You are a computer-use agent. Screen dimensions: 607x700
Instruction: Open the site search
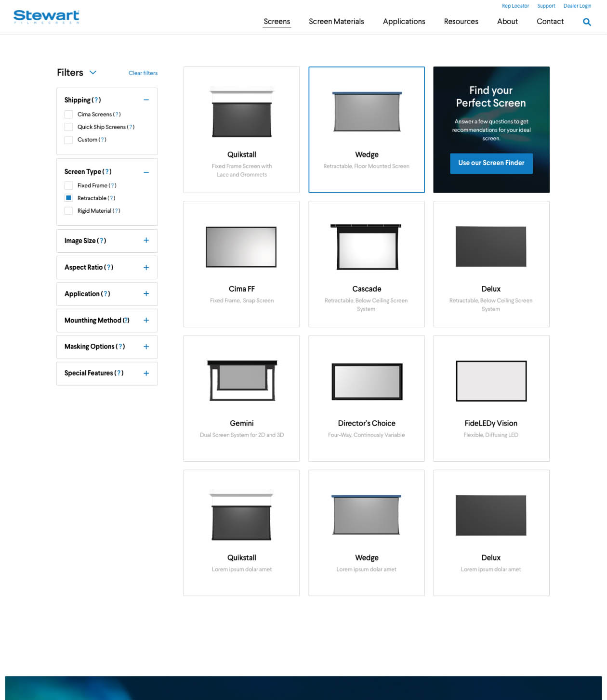pos(587,22)
